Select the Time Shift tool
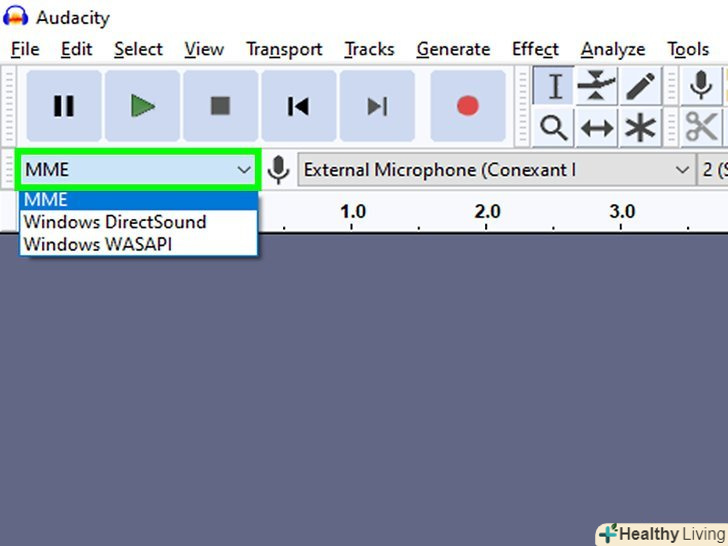728x546 pixels. (x=596, y=128)
